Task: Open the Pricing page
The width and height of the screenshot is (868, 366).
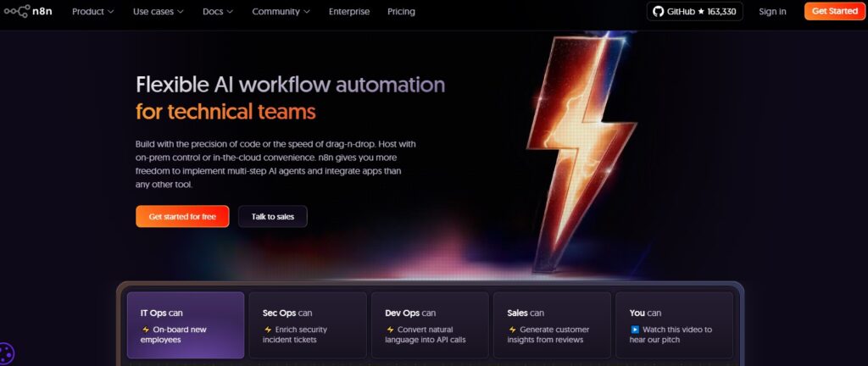Action: 401,12
